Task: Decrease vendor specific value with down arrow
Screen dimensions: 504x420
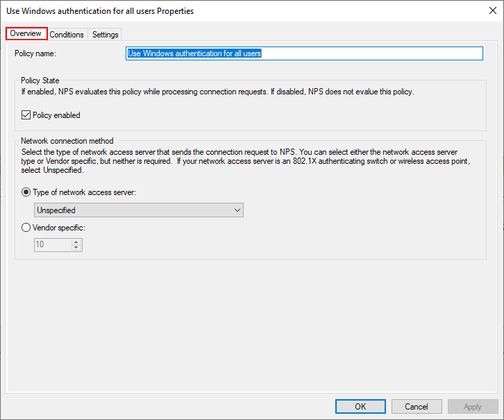Action: pyautogui.click(x=77, y=248)
